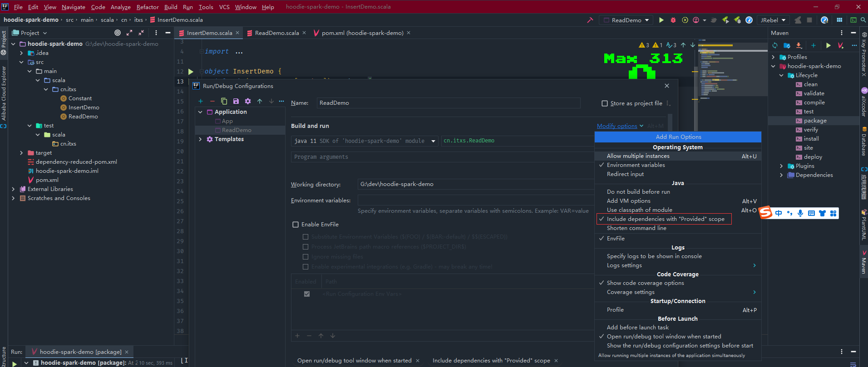Image resolution: width=868 pixels, height=367 pixels.
Task: Click the Modify options link
Action: pos(617,126)
